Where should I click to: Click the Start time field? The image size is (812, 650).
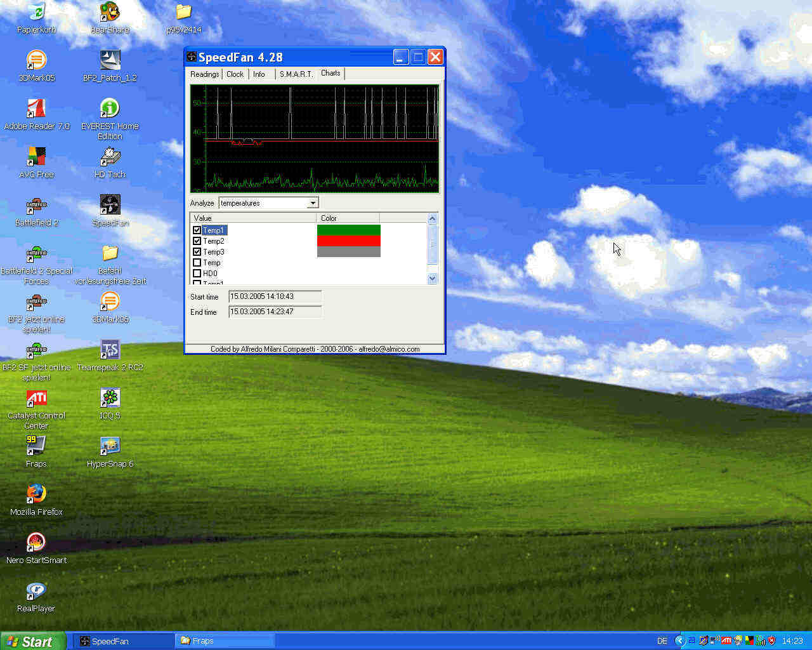pyautogui.click(x=275, y=296)
